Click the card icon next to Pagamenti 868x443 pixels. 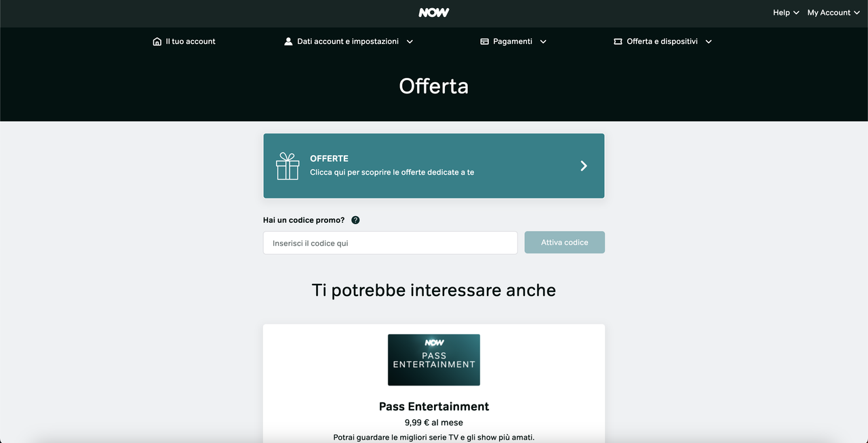coord(484,41)
